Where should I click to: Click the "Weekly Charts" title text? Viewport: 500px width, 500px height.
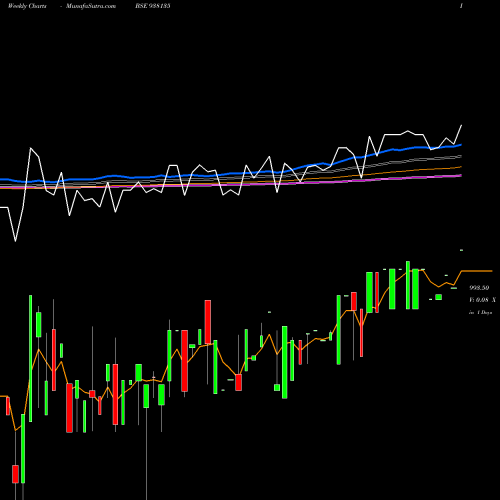27,6
